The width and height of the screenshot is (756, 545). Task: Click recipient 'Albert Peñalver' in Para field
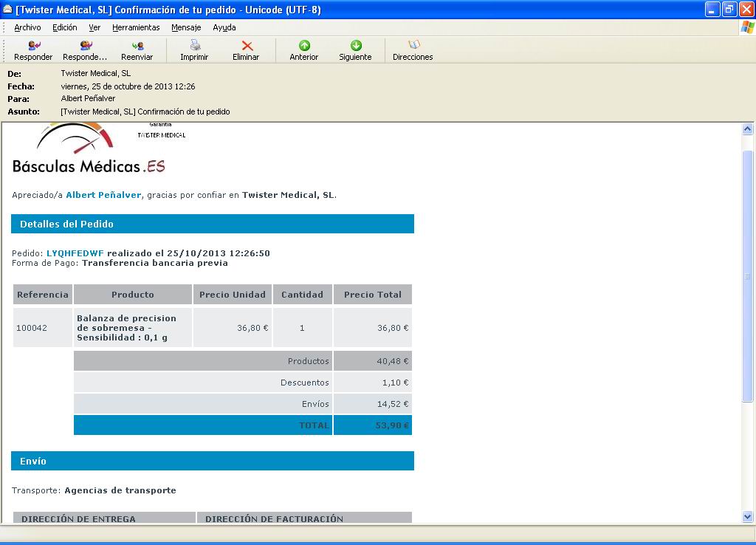pyautogui.click(x=88, y=98)
